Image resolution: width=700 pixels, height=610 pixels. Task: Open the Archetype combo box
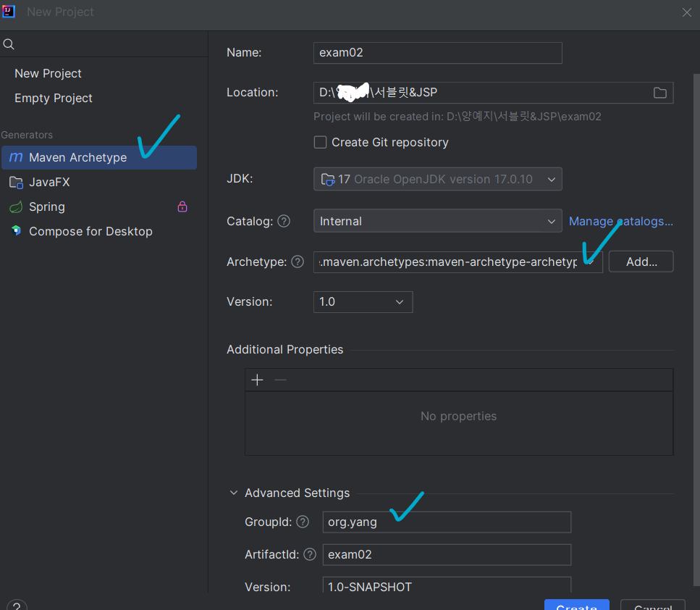pos(457,262)
